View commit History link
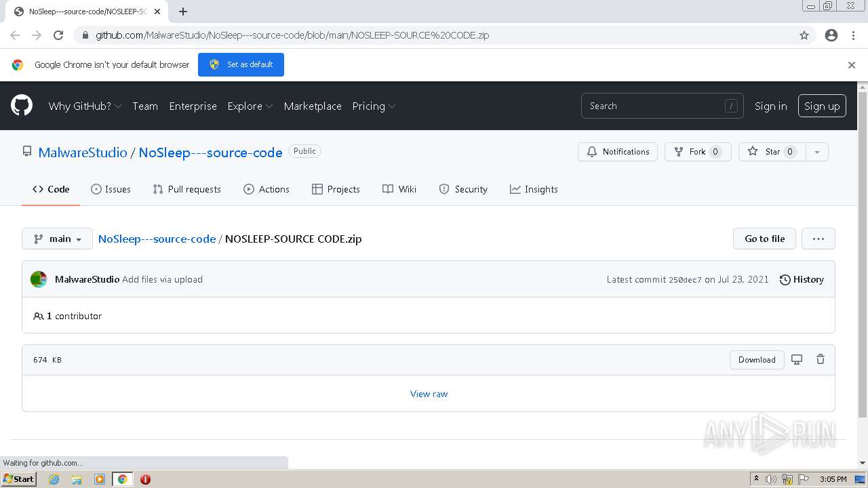The width and height of the screenshot is (868, 488). pos(802,279)
